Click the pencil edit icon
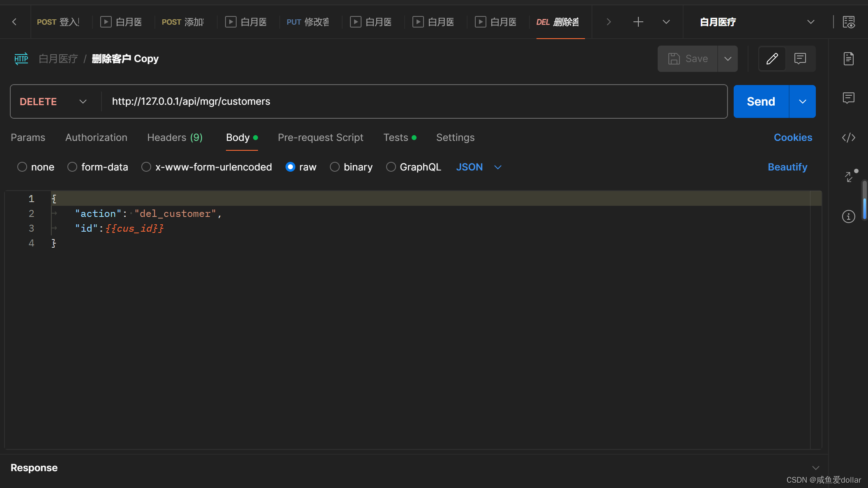868x488 pixels. [772, 59]
